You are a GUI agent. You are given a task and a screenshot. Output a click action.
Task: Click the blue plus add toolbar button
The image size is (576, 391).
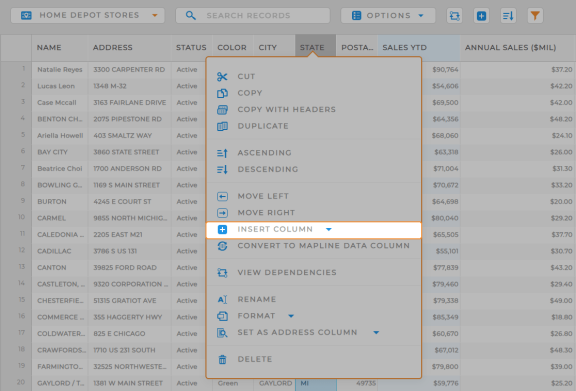481,16
